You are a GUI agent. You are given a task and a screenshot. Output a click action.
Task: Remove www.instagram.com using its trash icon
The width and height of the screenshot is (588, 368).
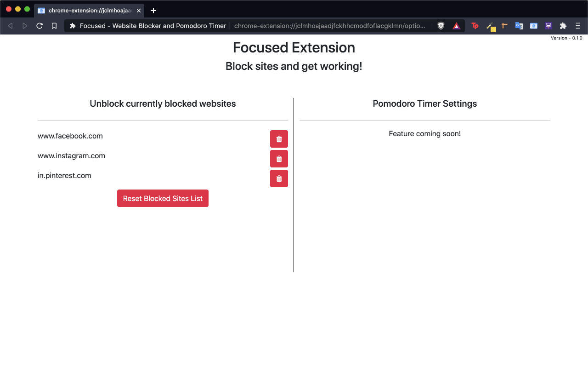(279, 159)
